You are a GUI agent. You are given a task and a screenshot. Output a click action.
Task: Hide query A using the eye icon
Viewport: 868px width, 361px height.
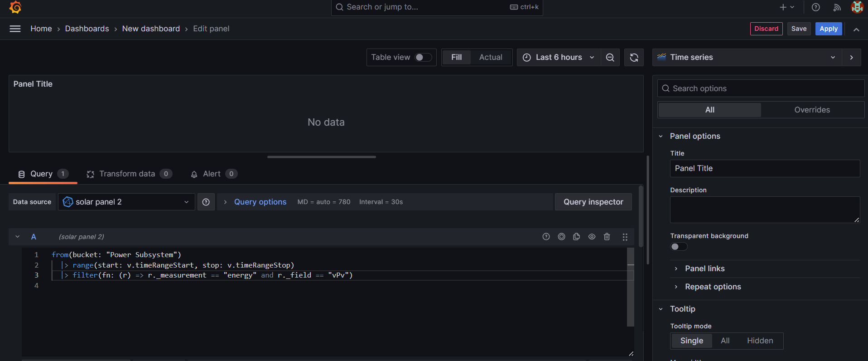[x=592, y=237]
